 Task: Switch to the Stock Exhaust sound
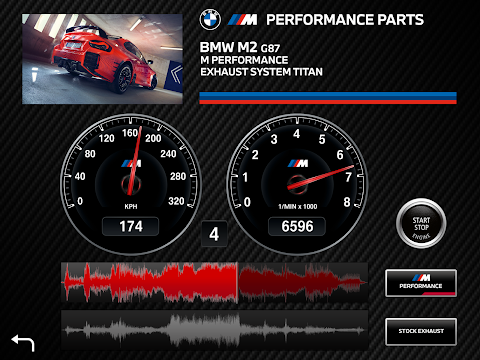(421, 331)
